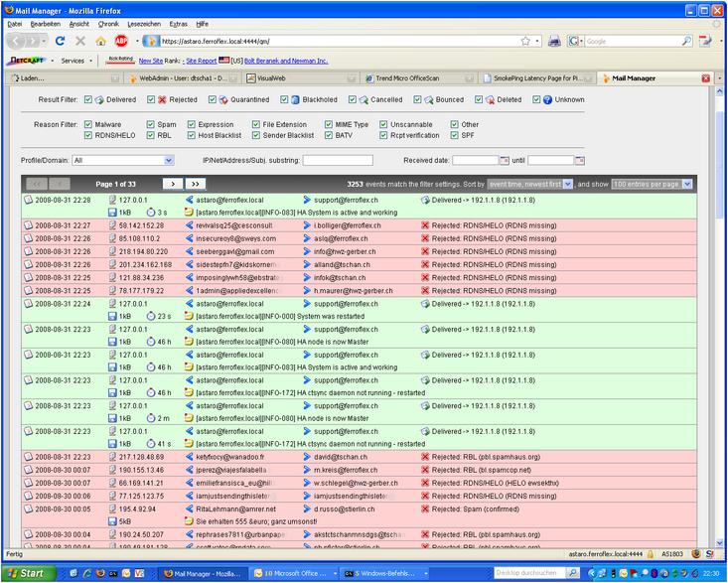Image resolution: width=728 pixels, height=583 pixels.
Task: Open the Profile/Domain dropdown
Action: click(x=123, y=160)
